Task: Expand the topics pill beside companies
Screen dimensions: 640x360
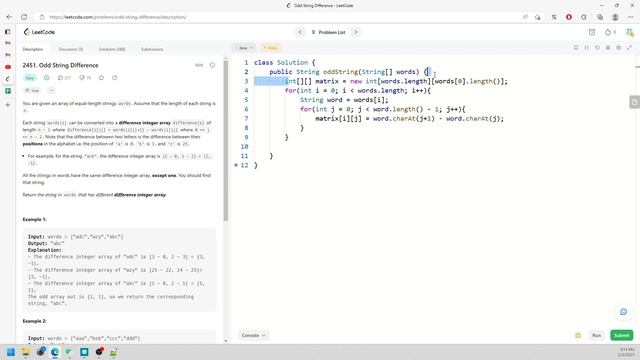Action: (x=51, y=90)
